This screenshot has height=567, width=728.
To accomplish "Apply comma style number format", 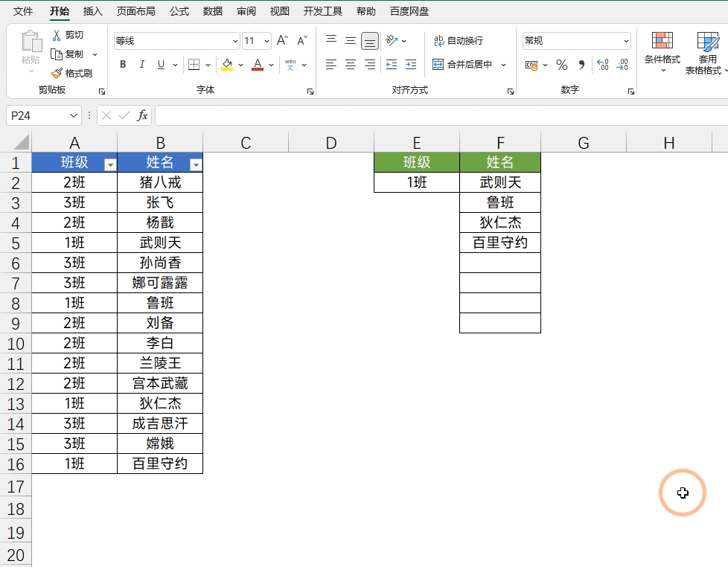I will (x=581, y=65).
